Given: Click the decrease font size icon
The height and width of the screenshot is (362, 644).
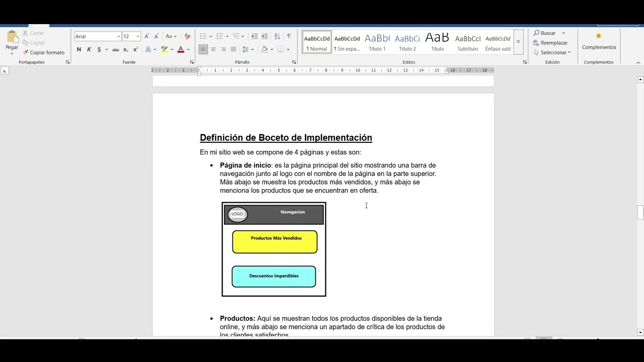Looking at the screenshot, I should click(x=156, y=36).
